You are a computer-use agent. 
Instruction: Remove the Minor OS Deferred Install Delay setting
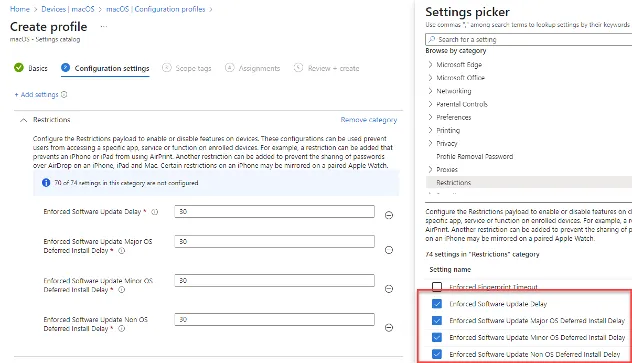coord(389,289)
